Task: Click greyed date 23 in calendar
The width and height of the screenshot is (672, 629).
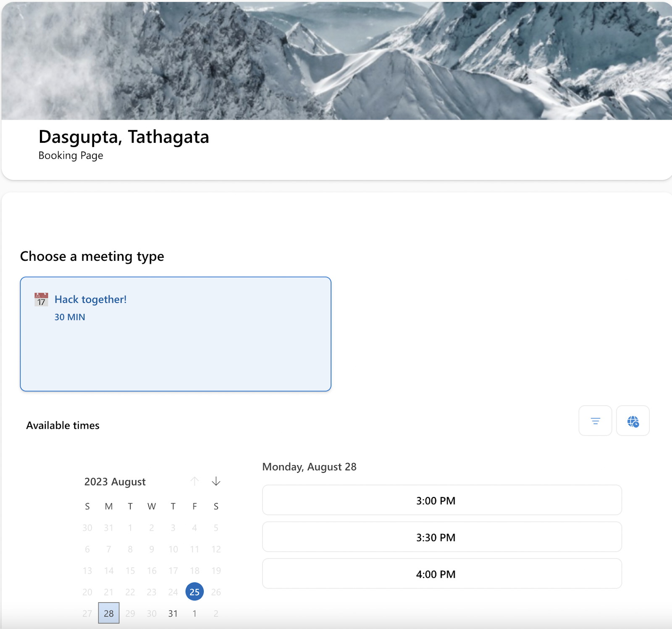Action: tap(152, 592)
